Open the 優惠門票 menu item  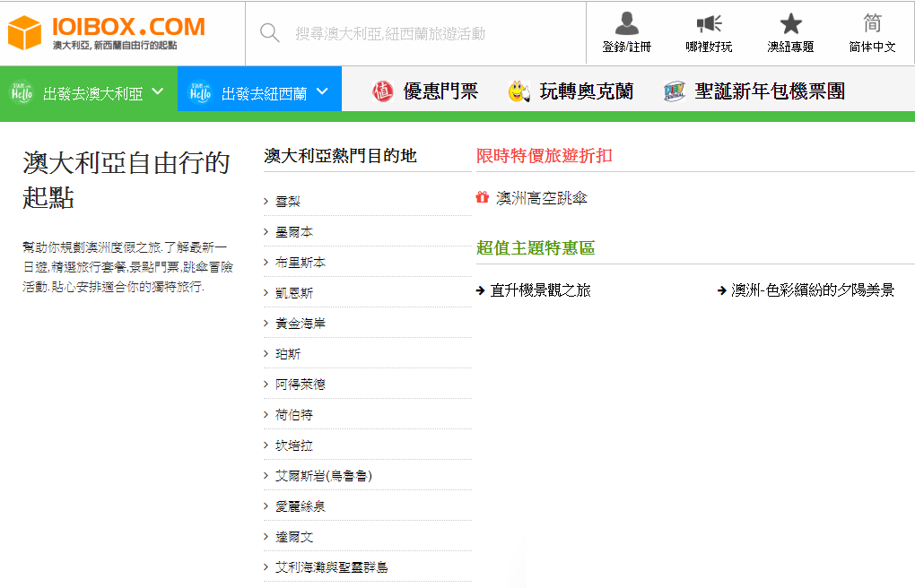[x=440, y=91]
